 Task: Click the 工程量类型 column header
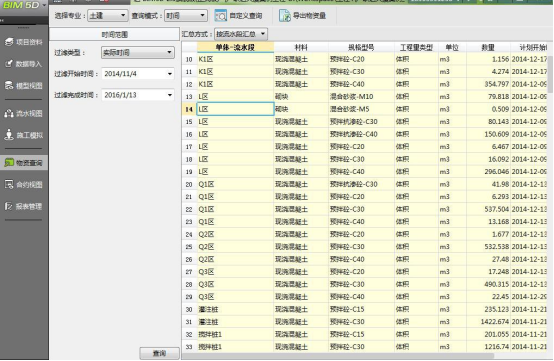[x=416, y=47]
